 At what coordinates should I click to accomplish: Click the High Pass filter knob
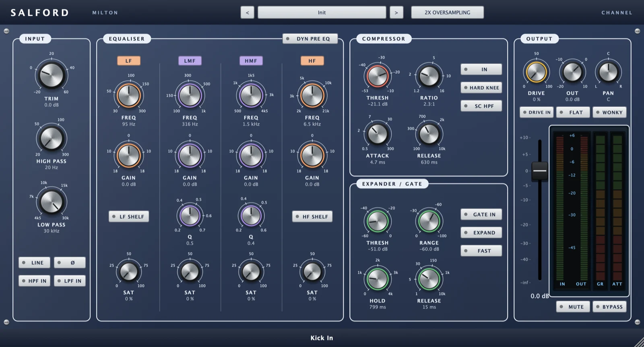[x=52, y=138]
